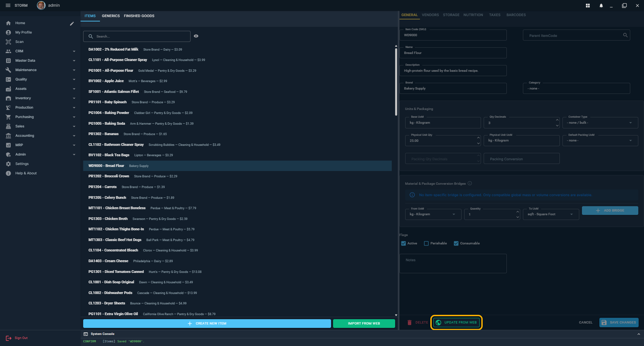This screenshot has width=644, height=346.
Task: Toggle the Active checkbox
Action: point(404,243)
